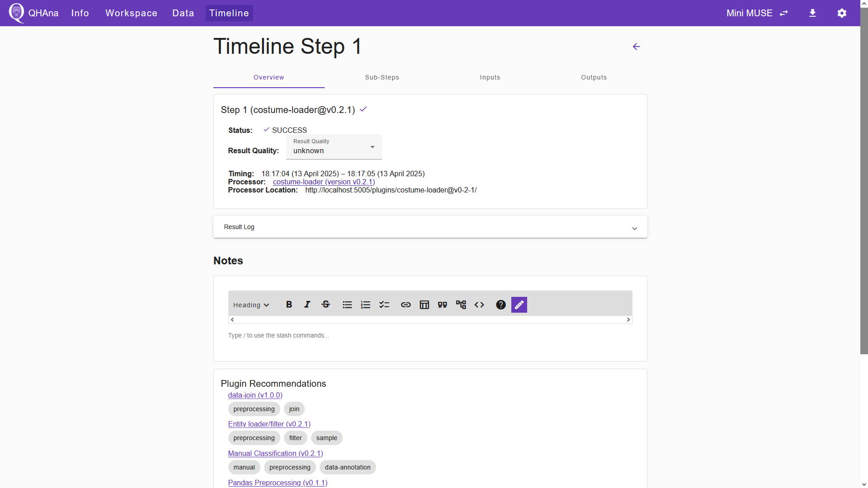Open the Manual Classification (v0.2.1) link
This screenshot has height=488, width=868.
point(276,453)
